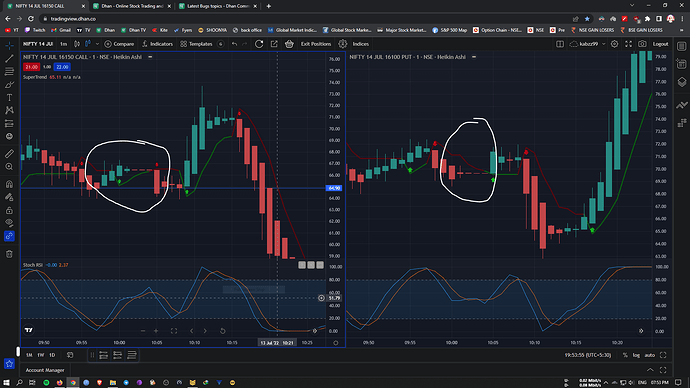This screenshot has height=388, width=690.
Task: Toggle auto scale on price axis
Action: pyautogui.click(x=650, y=355)
